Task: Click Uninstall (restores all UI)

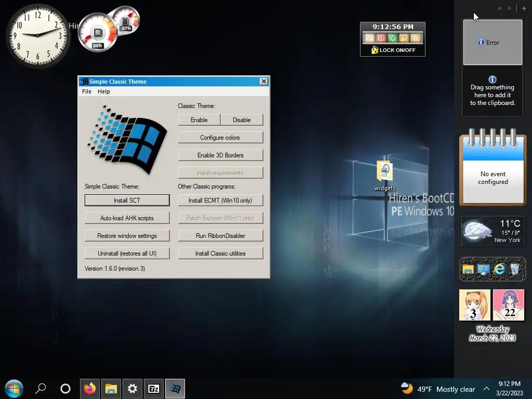Action: tap(127, 253)
